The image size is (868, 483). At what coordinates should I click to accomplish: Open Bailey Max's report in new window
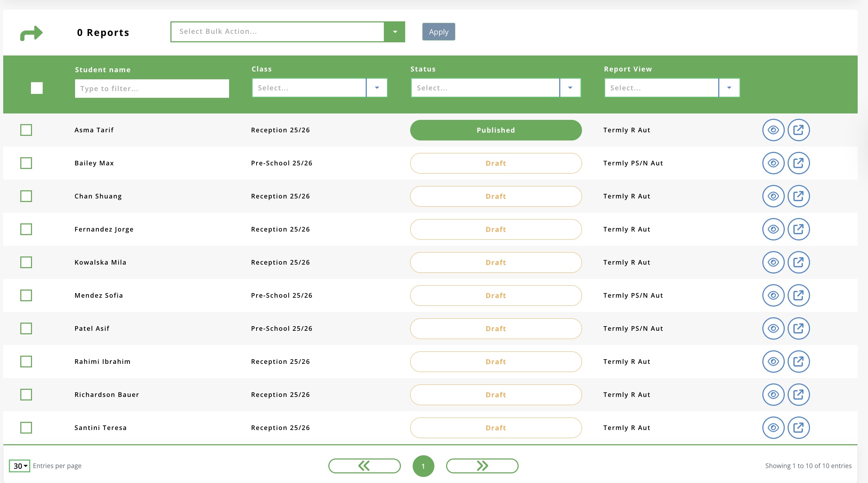click(x=798, y=163)
